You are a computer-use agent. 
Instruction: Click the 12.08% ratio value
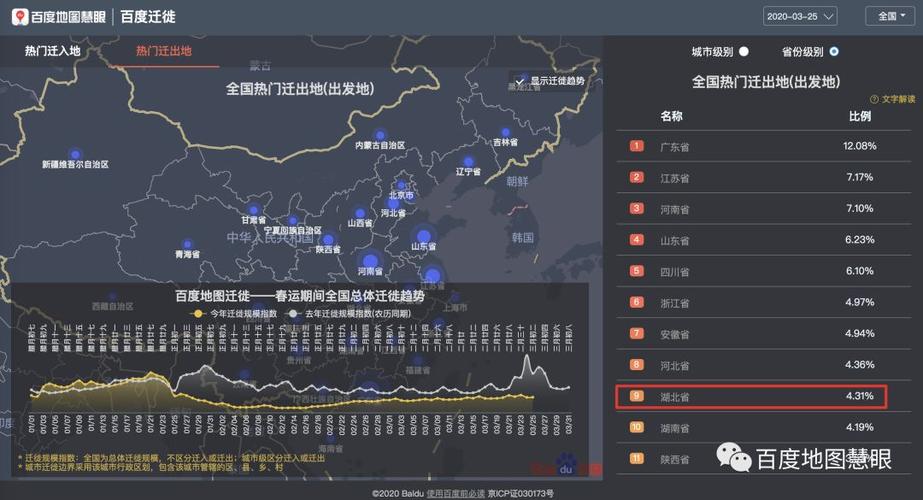859,145
